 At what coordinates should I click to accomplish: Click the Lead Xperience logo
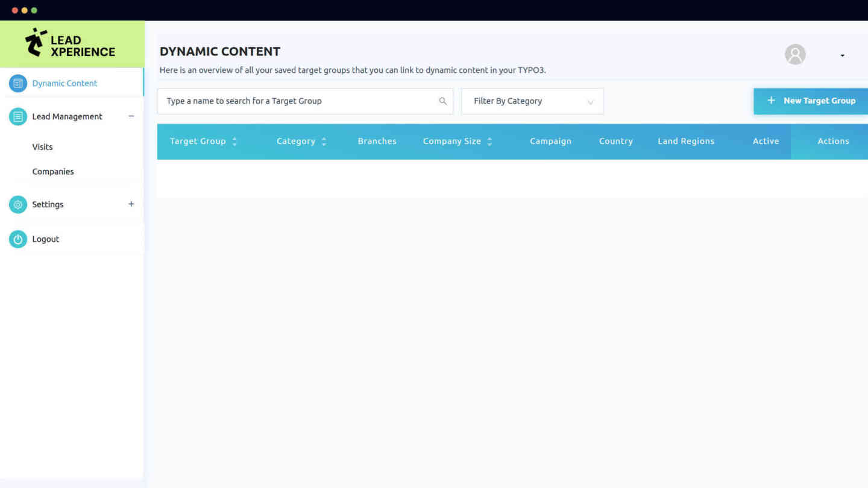pyautogui.click(x=71, y=44)
